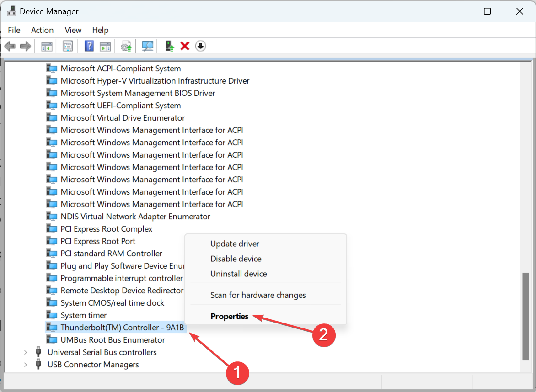Viewport: 536px width, 392px height.
Task: Click icon beside NDIS Virtual Network Adapter Enumerator
Action: point(52,217)
